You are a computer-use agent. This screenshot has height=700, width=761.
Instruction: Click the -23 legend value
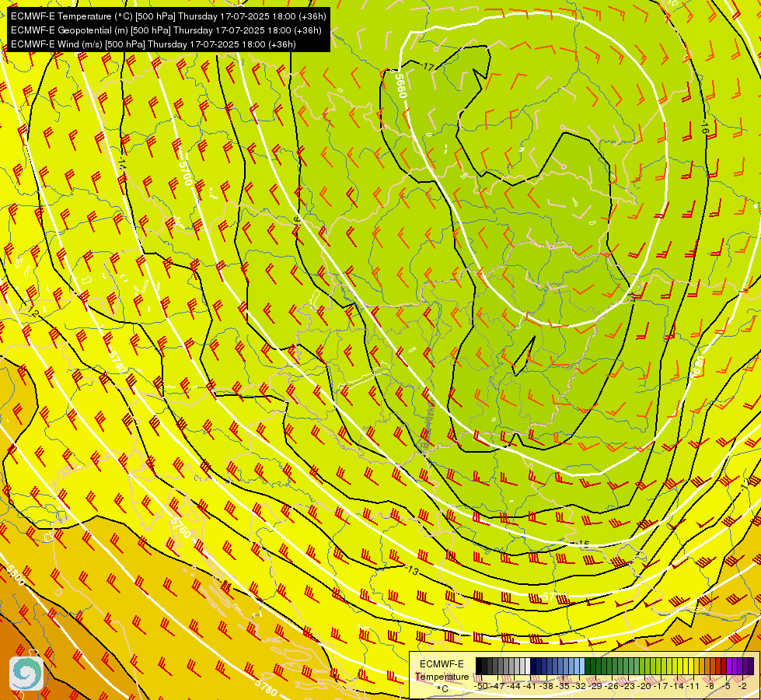(627, 686)
